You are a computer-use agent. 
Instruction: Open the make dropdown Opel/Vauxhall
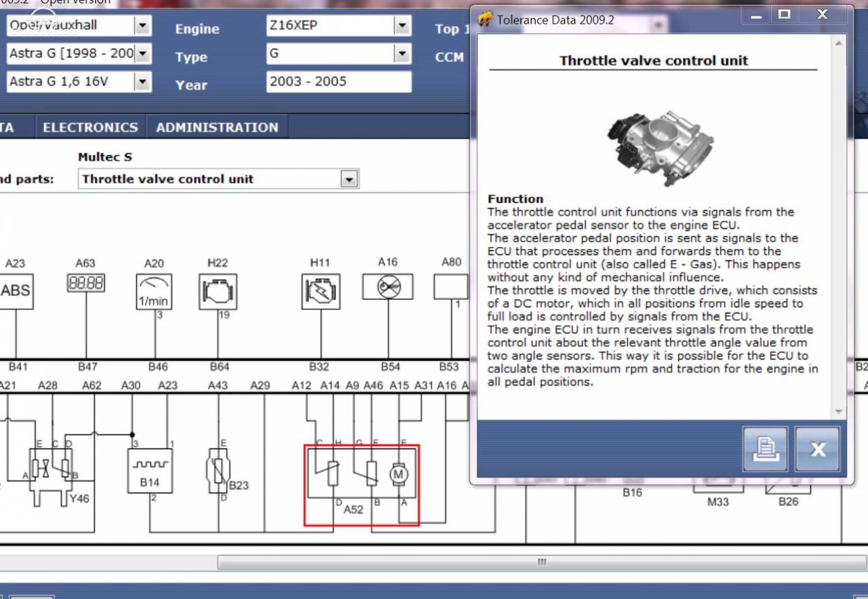(x=142, y=26)
